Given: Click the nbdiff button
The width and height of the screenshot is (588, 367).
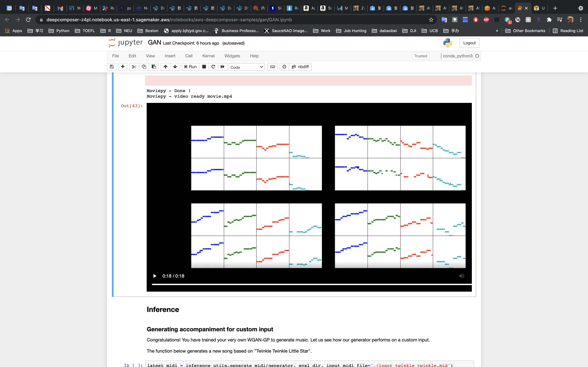Looking at the screenshot, I should click(x=300, y=67).
